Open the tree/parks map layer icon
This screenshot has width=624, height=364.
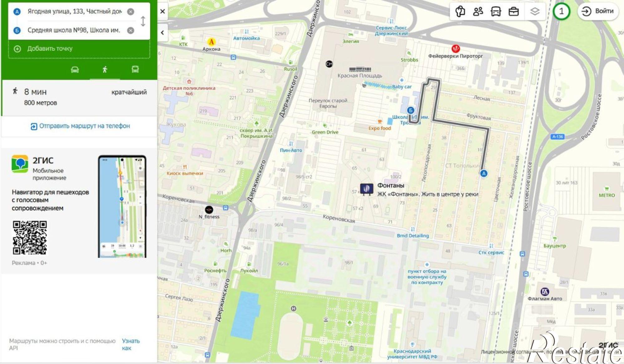(460, 12)
